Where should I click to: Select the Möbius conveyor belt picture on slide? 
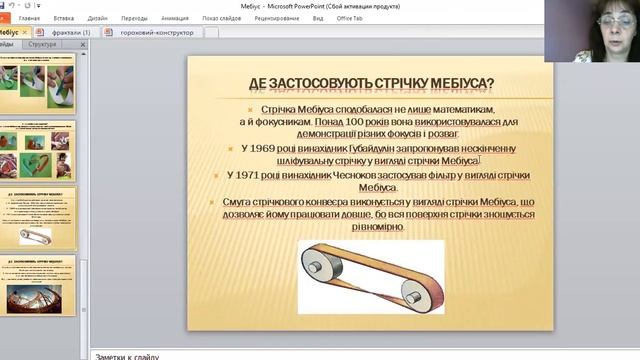[371, 277]
